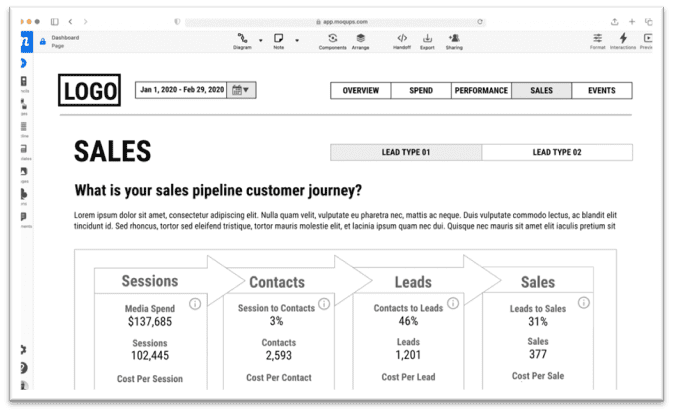This screenshot has width=673, height=413.
Task: Expand the Diagram tool dropdown arrow
Action: (x=261, y=41)
